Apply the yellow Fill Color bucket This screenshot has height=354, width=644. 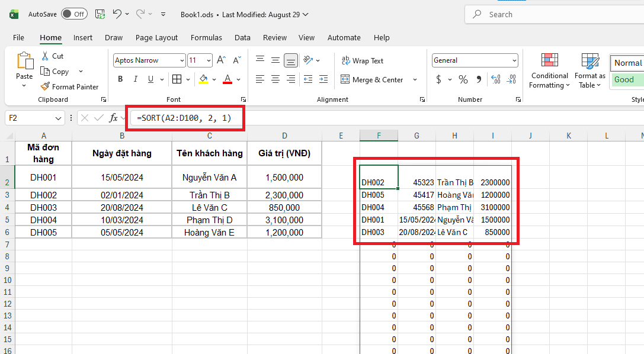pos(203,79)
